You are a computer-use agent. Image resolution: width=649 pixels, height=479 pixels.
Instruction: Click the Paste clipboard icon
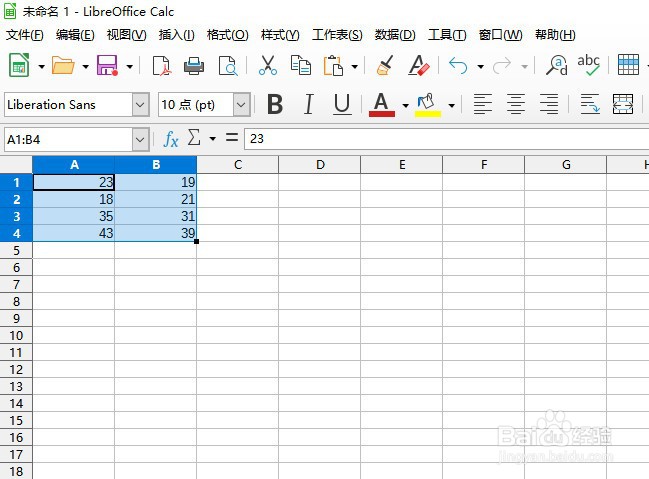(333, 65)
